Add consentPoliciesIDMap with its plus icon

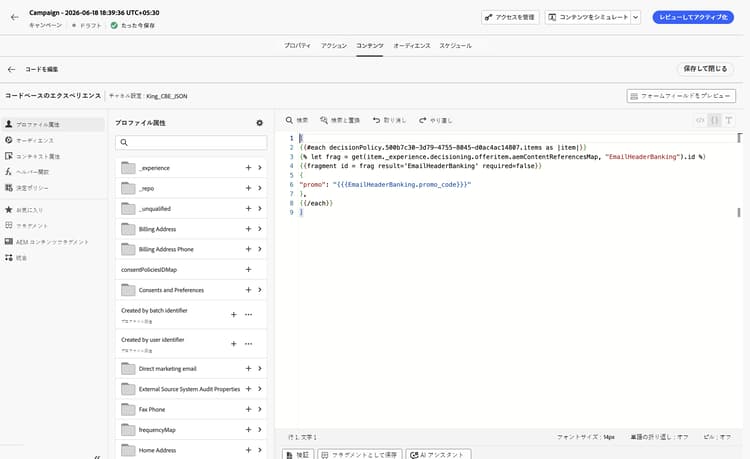248,270
